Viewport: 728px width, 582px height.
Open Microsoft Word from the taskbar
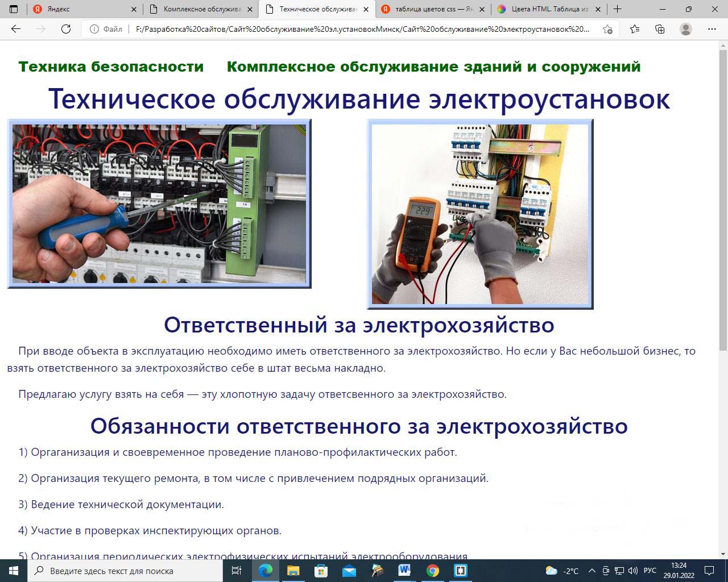404,571
